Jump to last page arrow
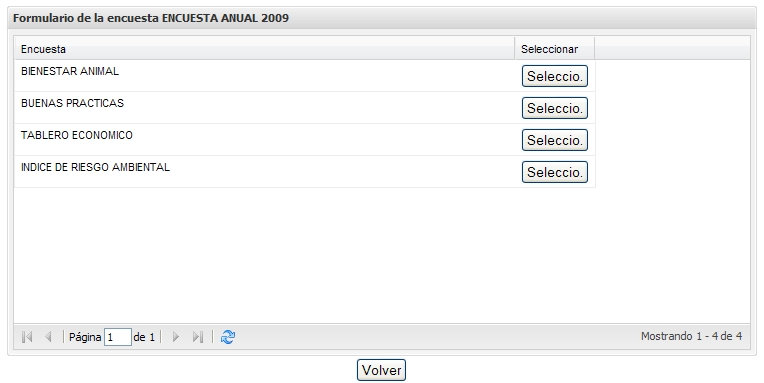The width and height of the screenshot is (764, 383). click(x=197, y=337)
